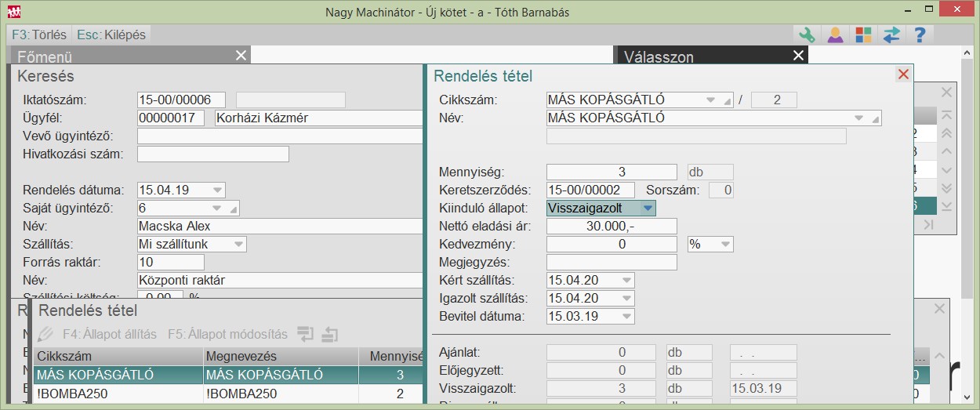Click the Megnevezés column header
The width and height of the screenshot is (980, 410).
tap(280, 357)
